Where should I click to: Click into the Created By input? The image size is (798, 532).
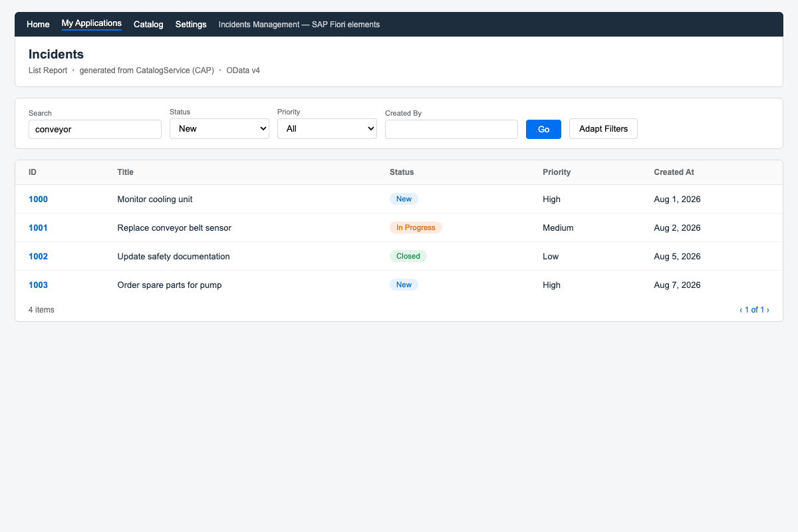point(452,129)
